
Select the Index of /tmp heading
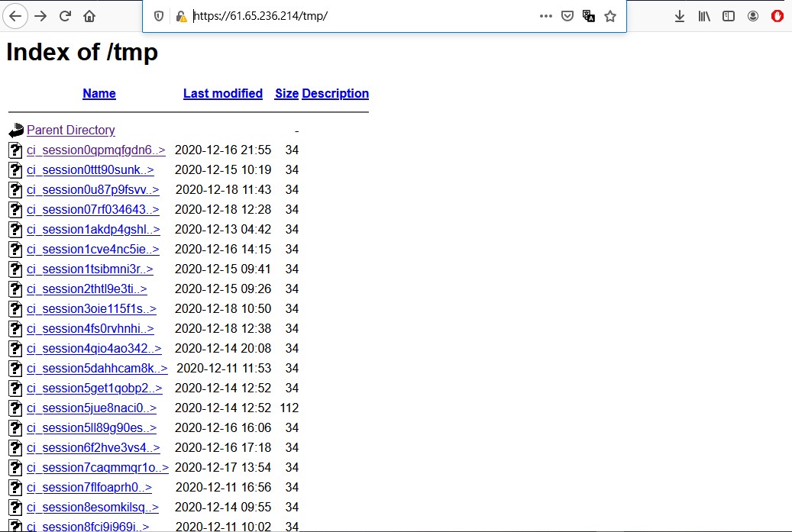(x=82, y=52)
